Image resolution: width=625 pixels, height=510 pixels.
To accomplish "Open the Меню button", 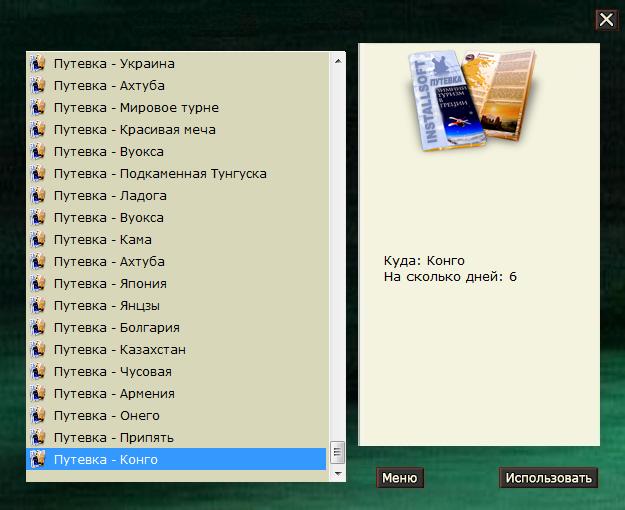I will [400, 478].
